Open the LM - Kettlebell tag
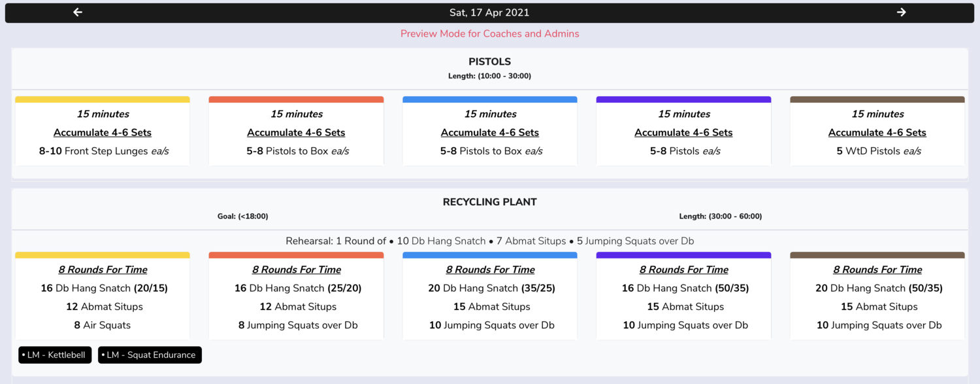The width and height of the screenshot is (980, 384). (x=55, y=355)
